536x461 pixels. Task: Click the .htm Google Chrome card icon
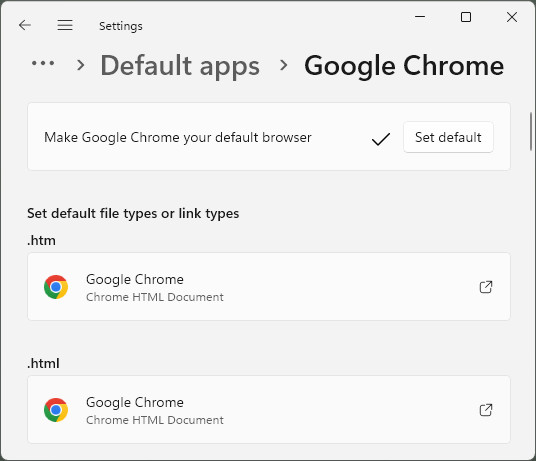pyautogui.click(x=56, y=287)
